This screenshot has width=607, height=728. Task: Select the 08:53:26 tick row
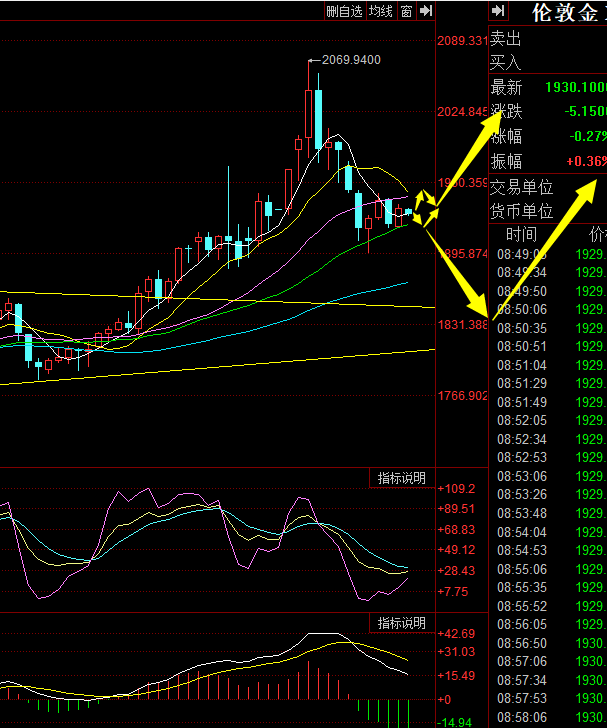click(x=552, y=494)
